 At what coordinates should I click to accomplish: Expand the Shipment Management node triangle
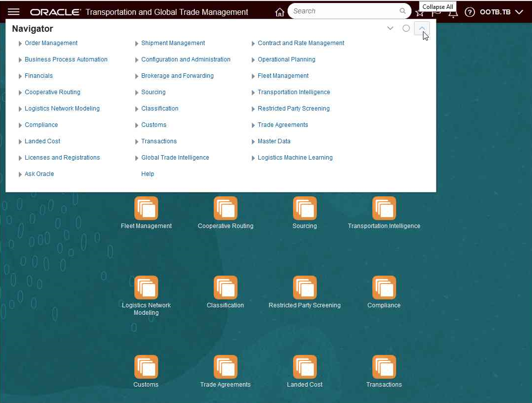click(136, 44)
